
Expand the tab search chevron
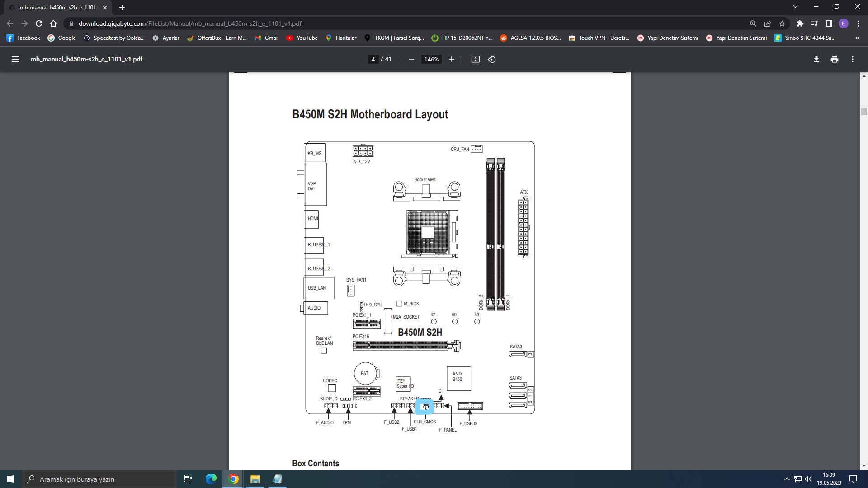tap(795, 6)
